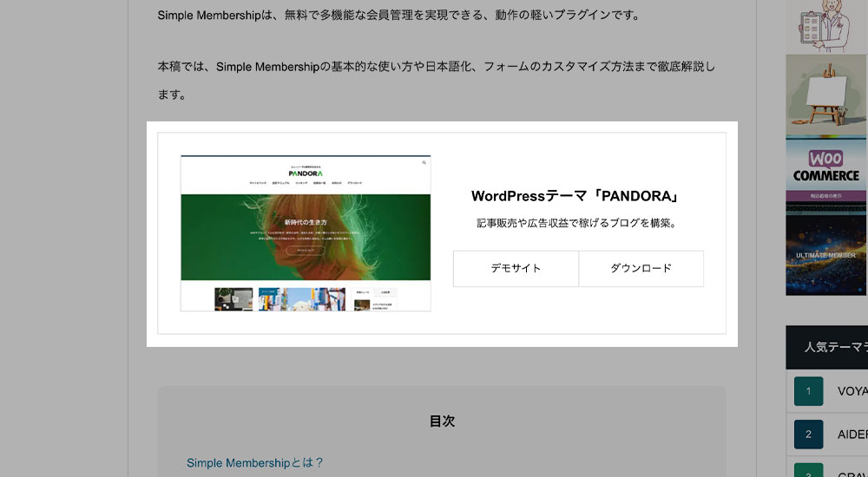Image resolution: width=868 pixels, height=477 pixels.
Task: Click the 'WordPressテーマ「PANDORA」' heading
Action: [575, 196]
